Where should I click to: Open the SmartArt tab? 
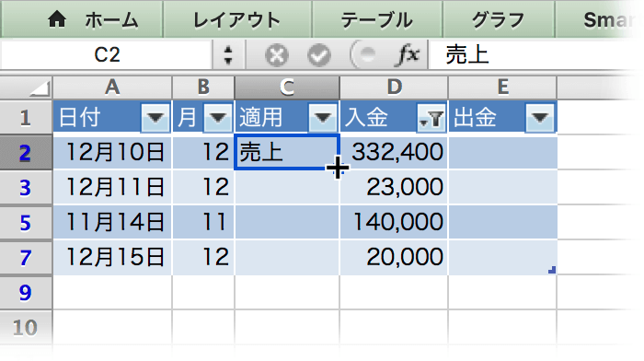point(600,19)
